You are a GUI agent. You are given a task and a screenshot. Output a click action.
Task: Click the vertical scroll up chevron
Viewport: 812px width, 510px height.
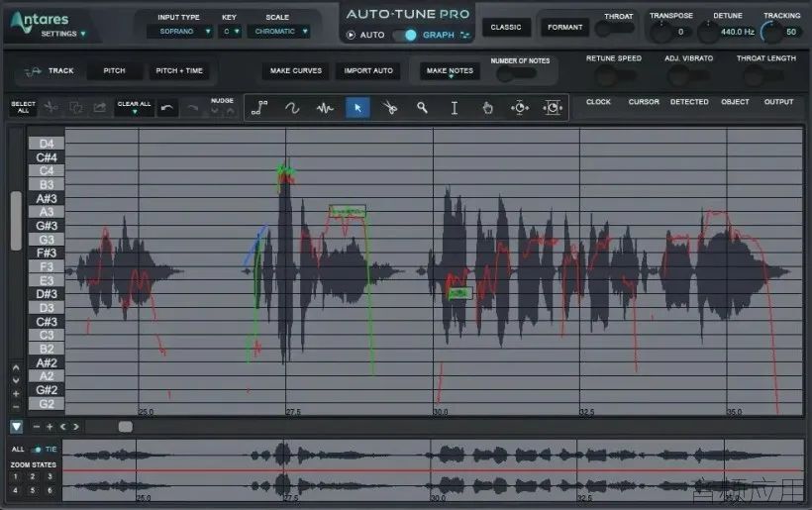pos(16,367)
